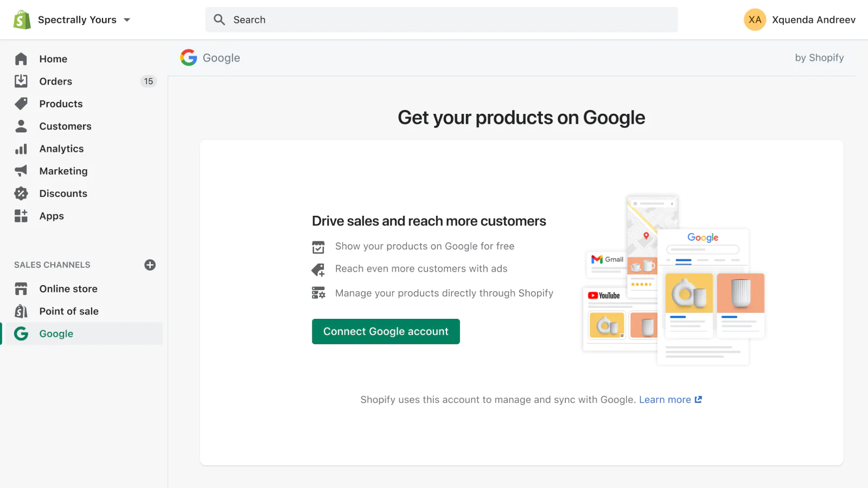Click the Google logo in page header
The image size is (868, 488).
coord(188,57)
